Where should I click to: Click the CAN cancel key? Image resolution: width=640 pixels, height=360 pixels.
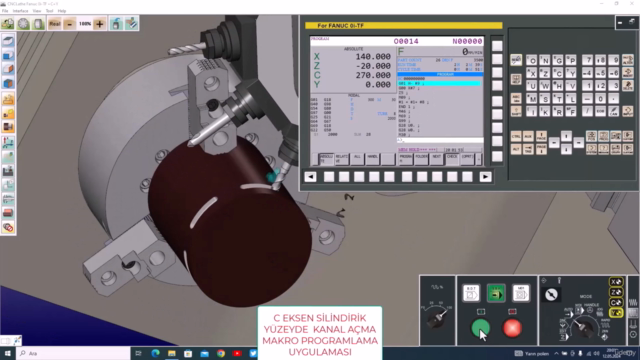(x=613, y=111)
